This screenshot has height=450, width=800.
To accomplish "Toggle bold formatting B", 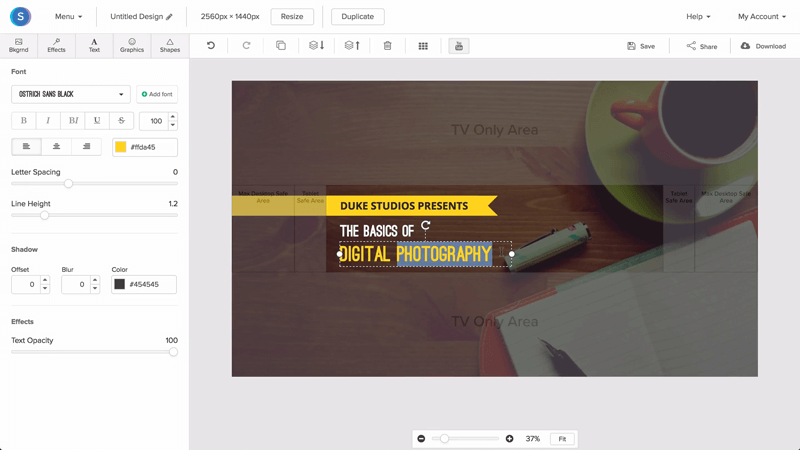I will [23, 120].
